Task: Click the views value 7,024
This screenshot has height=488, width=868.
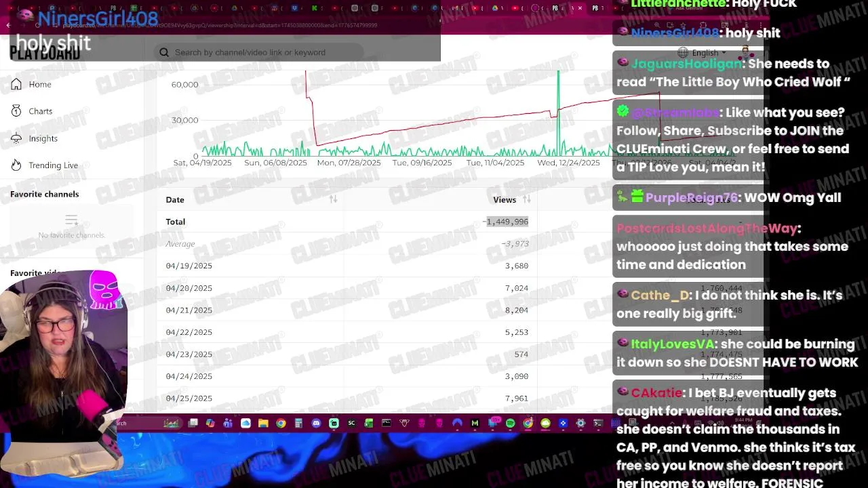Action: tap(517, 288)
